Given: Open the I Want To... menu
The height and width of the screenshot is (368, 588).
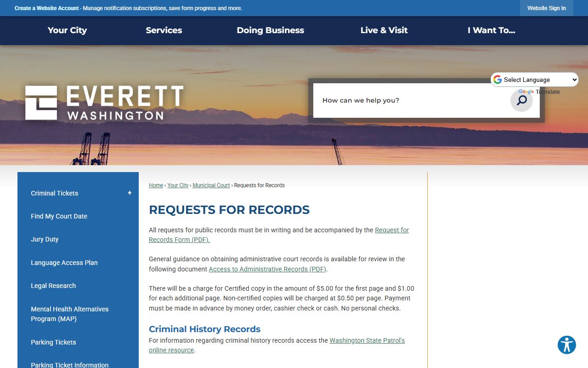Looking at the screenshot, I should (x=492, y=30).
